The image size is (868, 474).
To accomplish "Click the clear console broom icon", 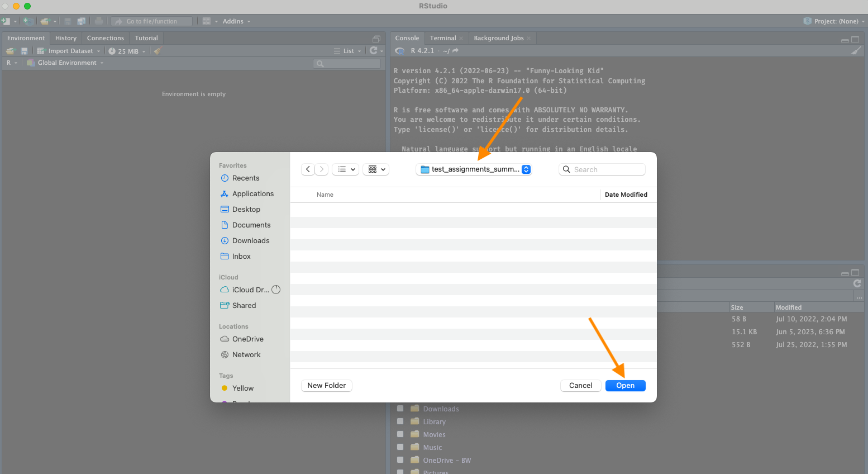I will [856, 51].
